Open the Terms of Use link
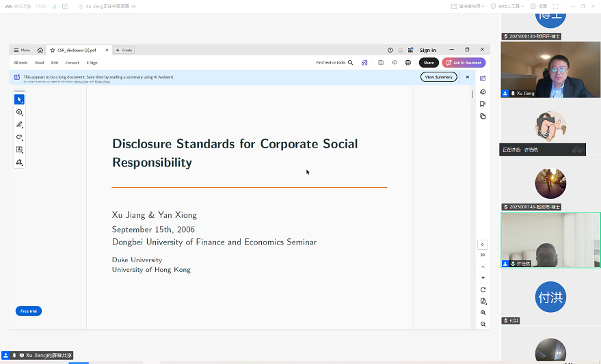Viewport: 601px width, 364px height. (81, 81)
